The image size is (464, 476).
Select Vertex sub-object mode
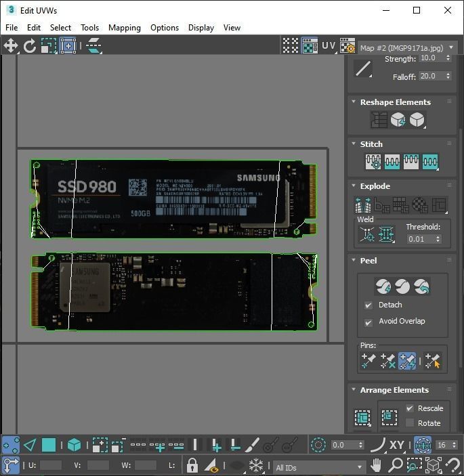[11, 446]
